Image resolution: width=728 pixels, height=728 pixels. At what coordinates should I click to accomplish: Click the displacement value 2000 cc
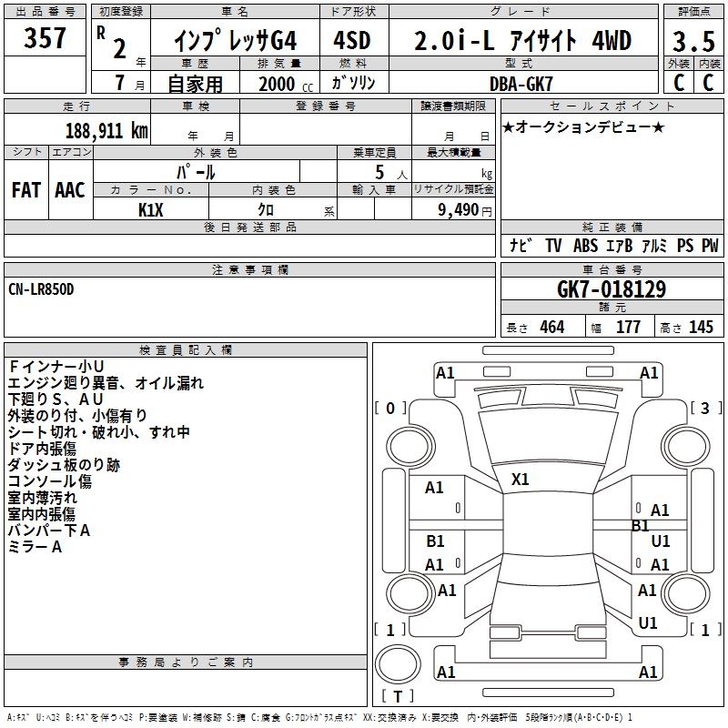[286, 84]
